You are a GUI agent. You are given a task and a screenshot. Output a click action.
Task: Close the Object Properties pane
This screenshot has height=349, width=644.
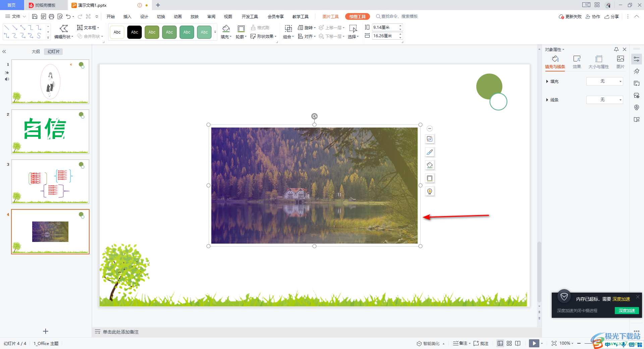[x=625, y=49]
